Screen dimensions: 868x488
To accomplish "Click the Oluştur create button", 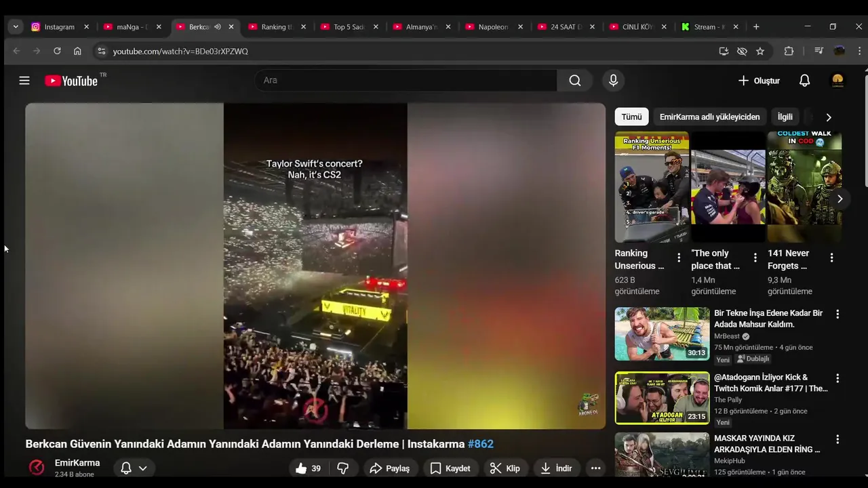I will coord(759,81).
